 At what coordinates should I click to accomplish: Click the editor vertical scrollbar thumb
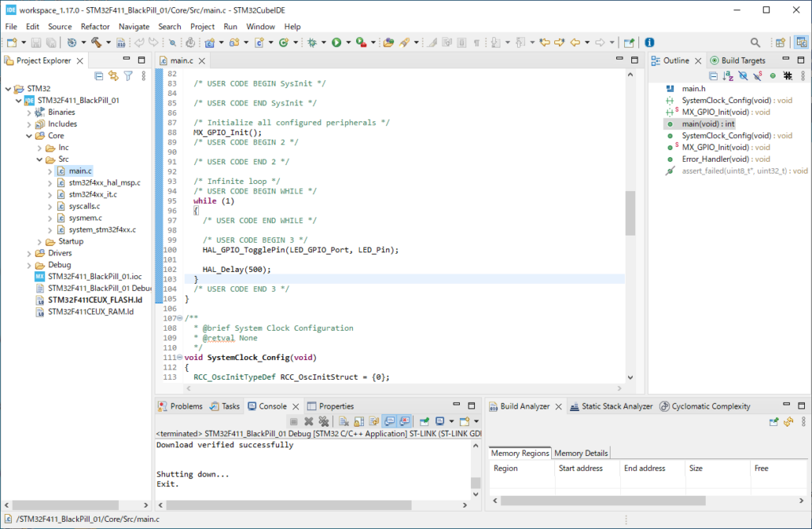630,213
